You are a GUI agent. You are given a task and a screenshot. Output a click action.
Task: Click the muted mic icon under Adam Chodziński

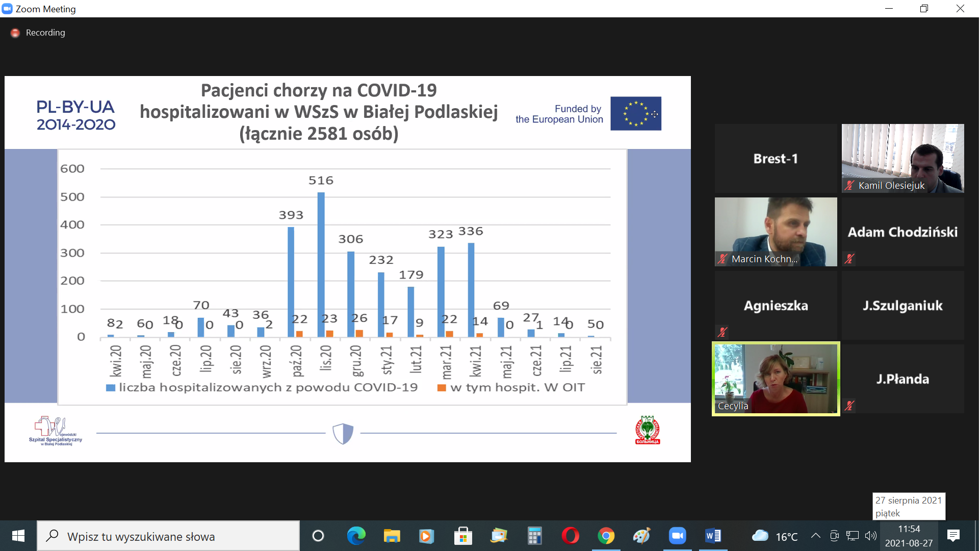coord(849,259)
